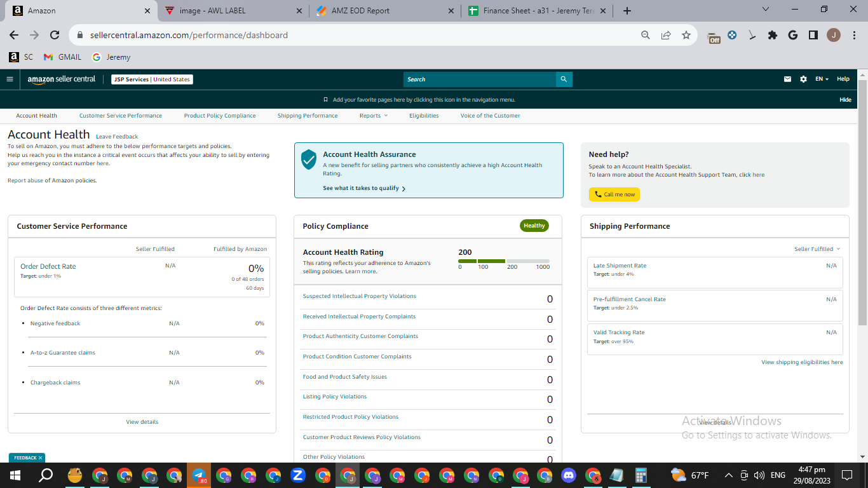This screenshot has width=868, height=488.
Task: Open Telegram from the taskbar
Action: [x=199, y=475]
